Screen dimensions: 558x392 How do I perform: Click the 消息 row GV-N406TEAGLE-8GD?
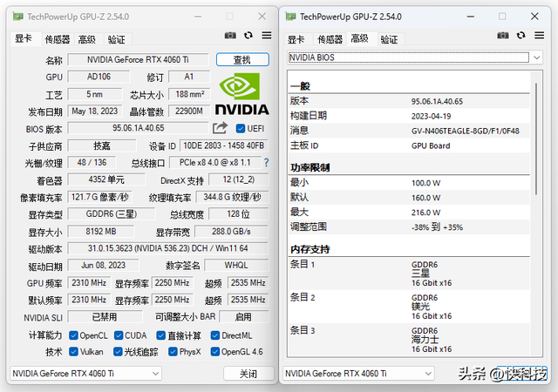click(x=409, y=131)
